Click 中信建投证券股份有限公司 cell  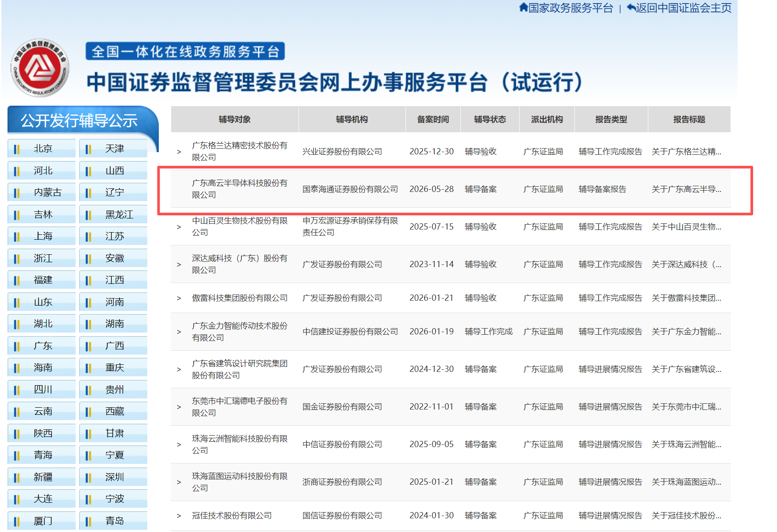click(x=350, y=332)
